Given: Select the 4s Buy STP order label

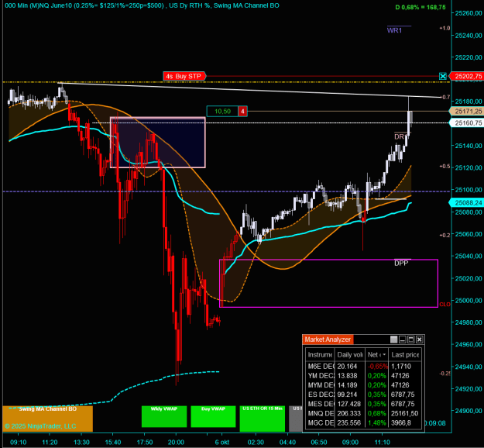Looking at the screenshot, I should click(184, 76).
